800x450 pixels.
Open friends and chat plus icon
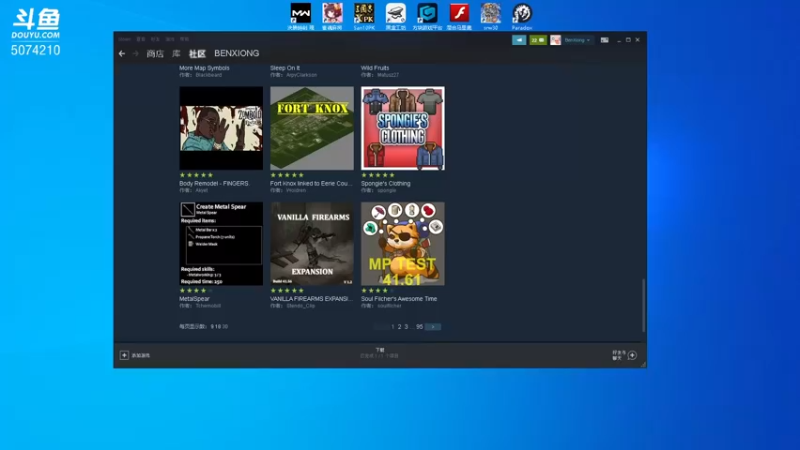tap(632, 355)
